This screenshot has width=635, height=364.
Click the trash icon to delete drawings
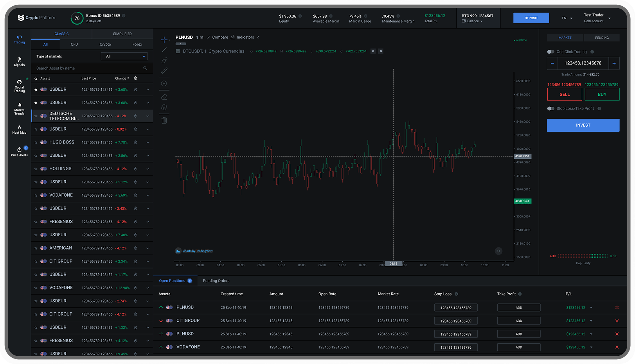(164, 120)
